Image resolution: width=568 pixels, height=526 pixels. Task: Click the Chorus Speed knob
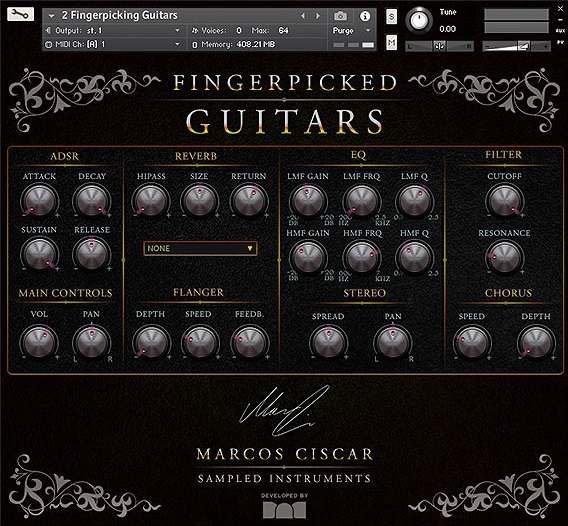tap(472, 343)
